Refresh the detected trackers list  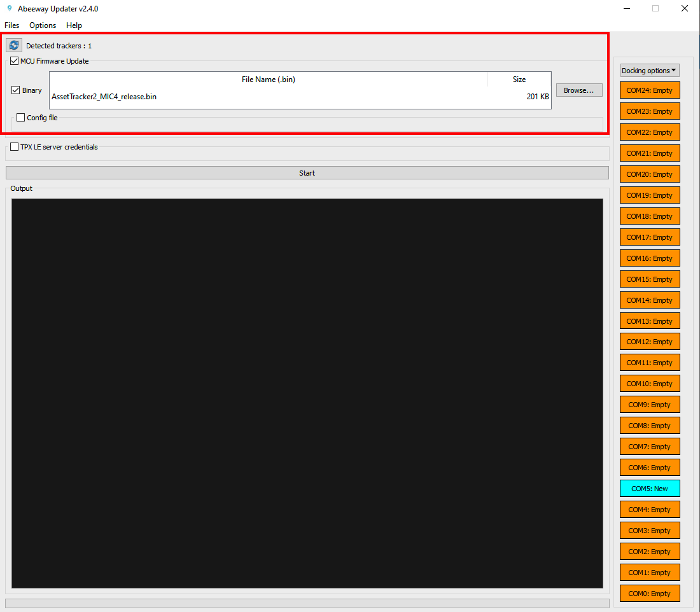tap(14, 45)
